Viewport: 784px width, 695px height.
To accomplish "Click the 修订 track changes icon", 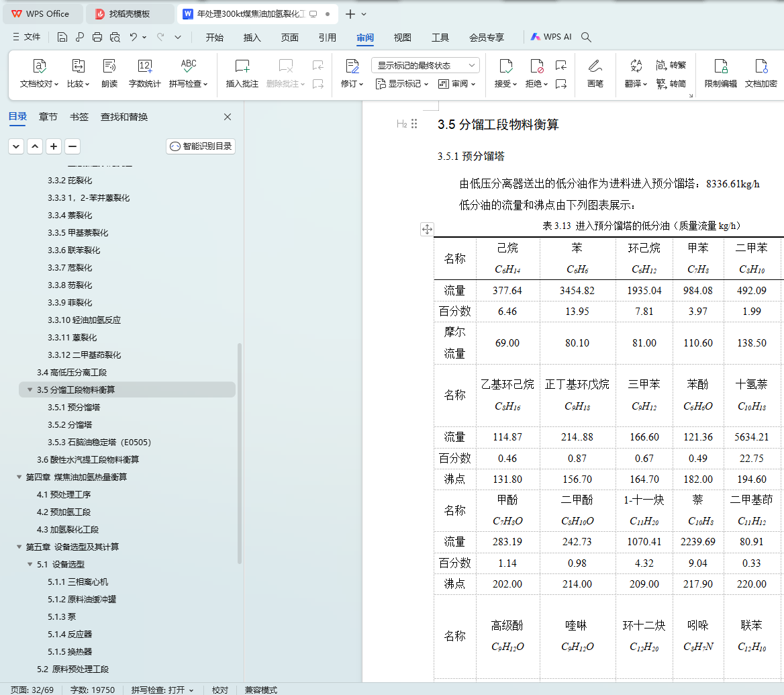I will [352, 66].
